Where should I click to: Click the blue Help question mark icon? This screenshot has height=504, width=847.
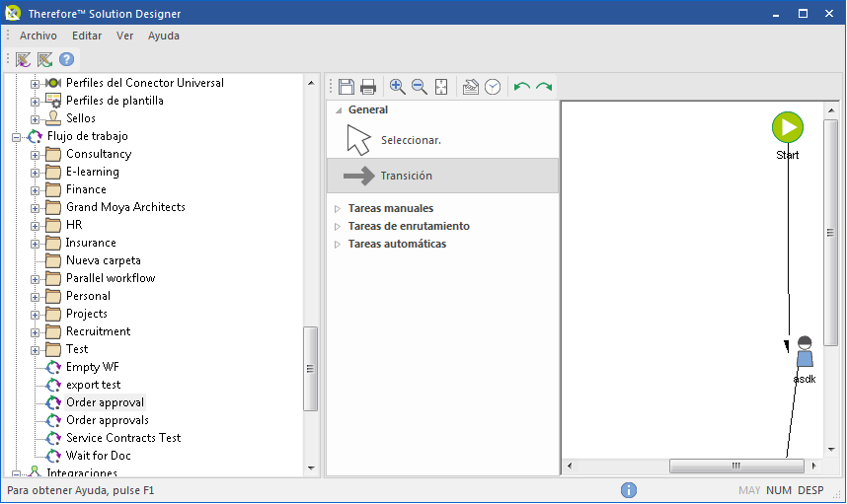point(66,59)
